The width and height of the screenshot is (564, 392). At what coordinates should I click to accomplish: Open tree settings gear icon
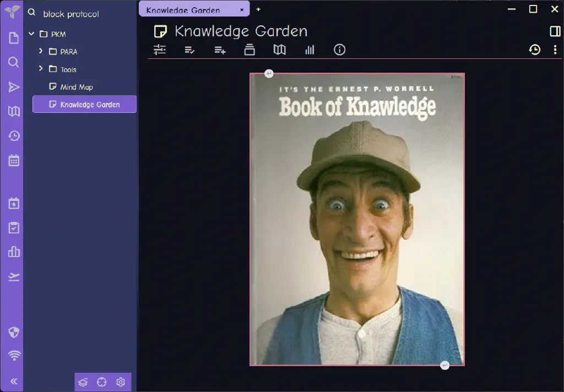(x=121, y=382)
